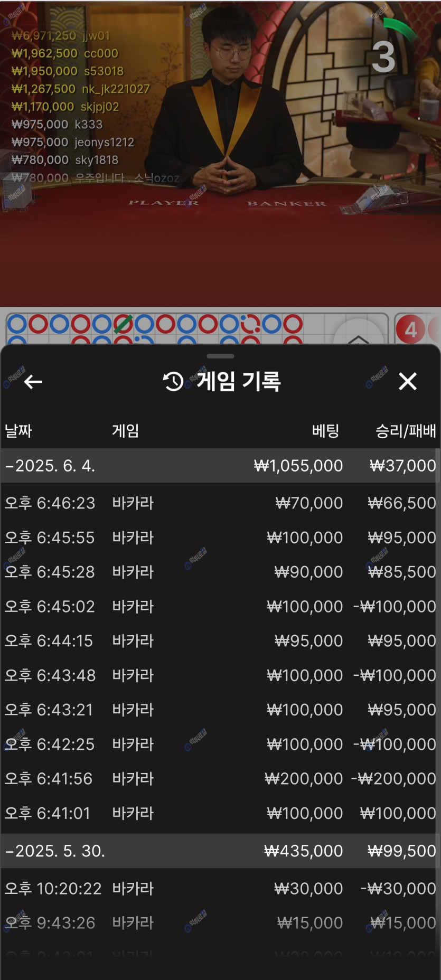The image size is (441, 980).
Task: Open the 오후 6:41:56 game record
Action: coord(220,778)
